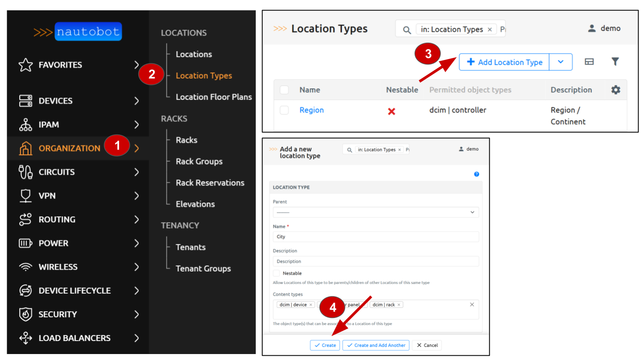Viewport: 644px width, 362px height.
Task: Select Location Floor Plans menu item
Action: click(214, 97)
